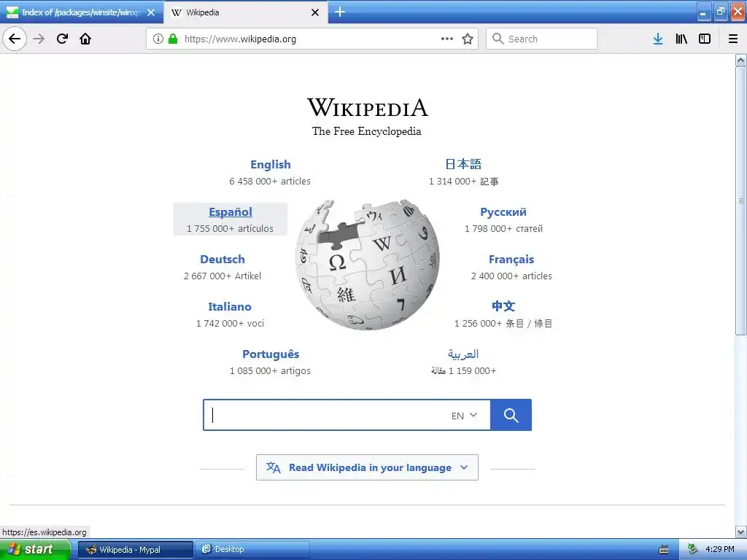Click the "1 085 000+ artigos" text
Viewport: 747px width, 560px height.
(x=270, y=371)
